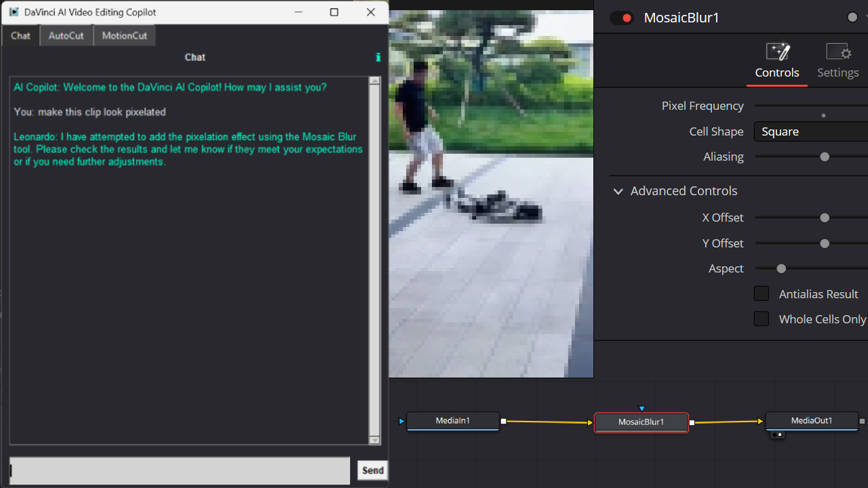
Task: Switch to the MotionCut tab
Action: 124,36
